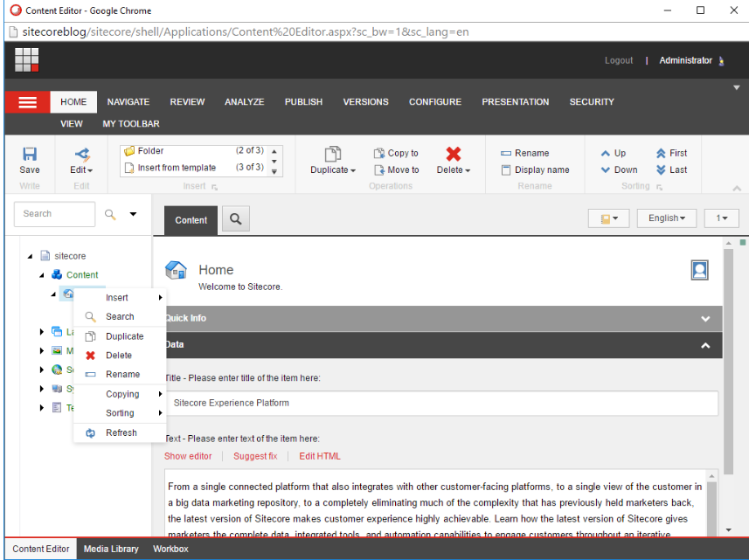
Task: Insert a Folder from the Insert list
Action: (x=194, y=151)
